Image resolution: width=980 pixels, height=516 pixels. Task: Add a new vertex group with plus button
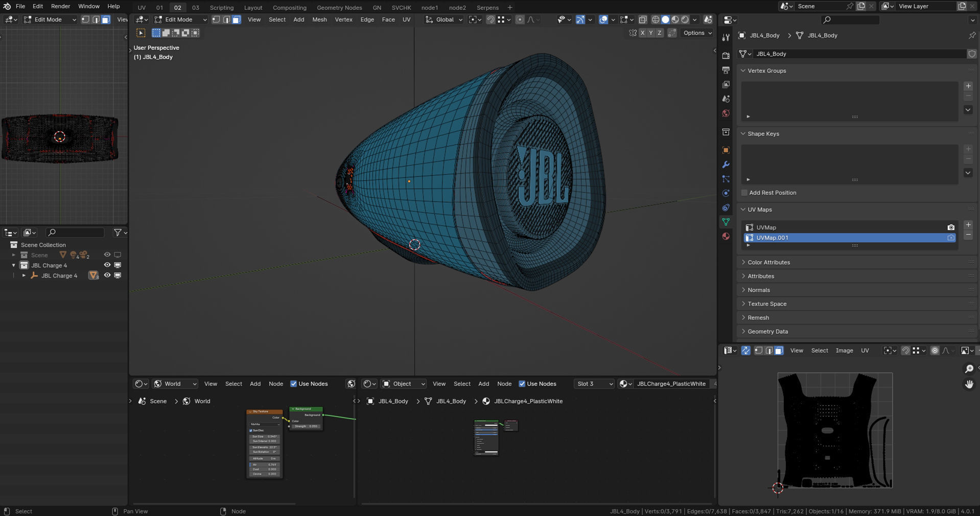click(968, 86)
